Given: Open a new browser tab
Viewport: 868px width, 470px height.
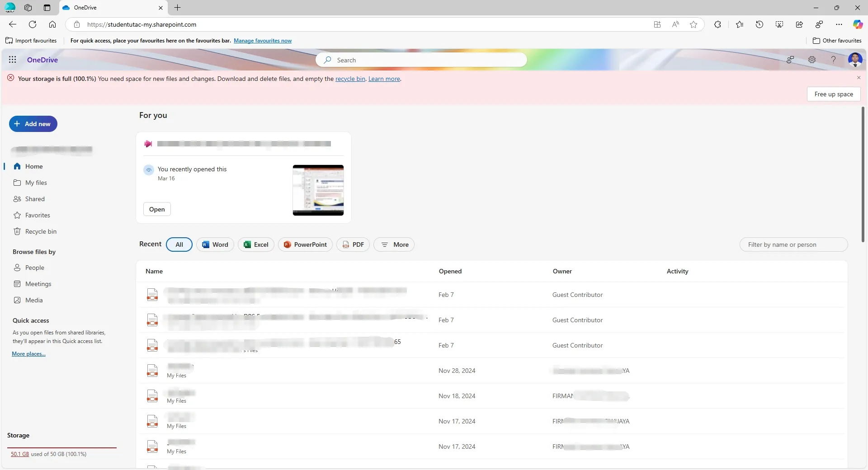Looking at the screenshot, I should [x=178, y=8].
